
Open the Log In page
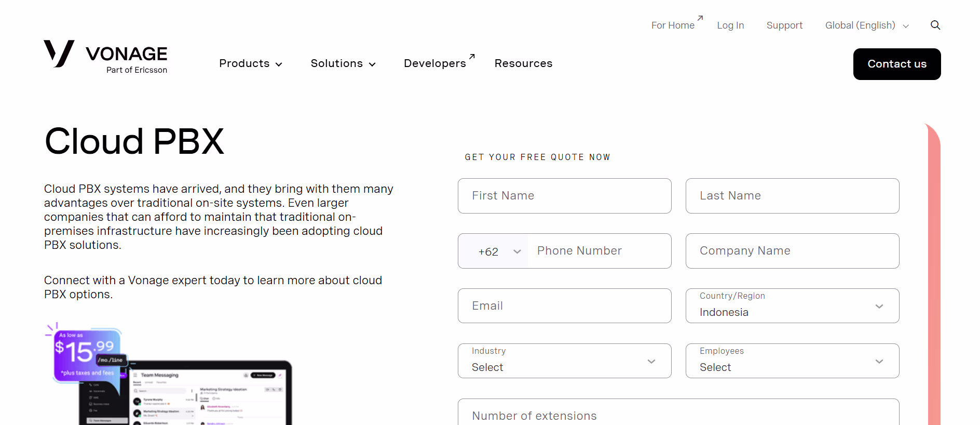[730, 25]
